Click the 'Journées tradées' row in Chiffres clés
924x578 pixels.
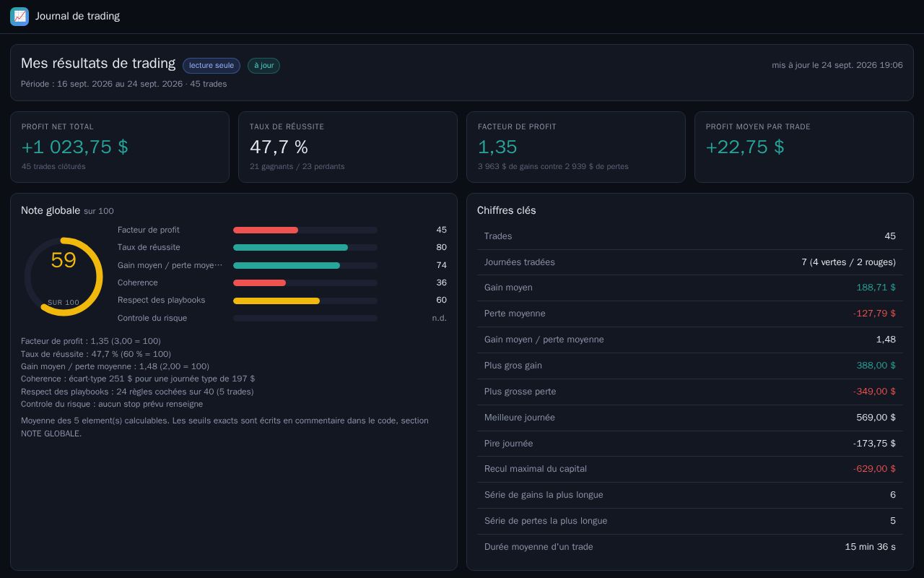pyautogui.click(x=690, y=262)
